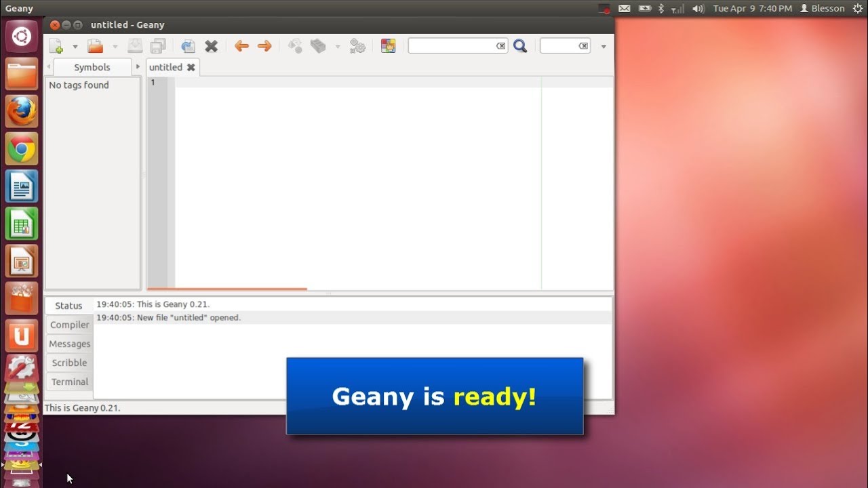The height and width of the screenshot is (488, 868).
Task: Click the Save file toolbar icon
Action: click(135, 46)
